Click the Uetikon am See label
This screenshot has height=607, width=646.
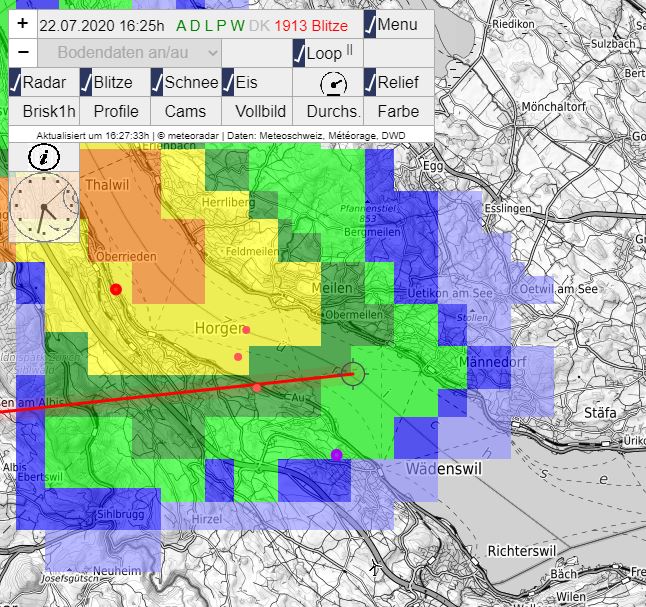450,293
